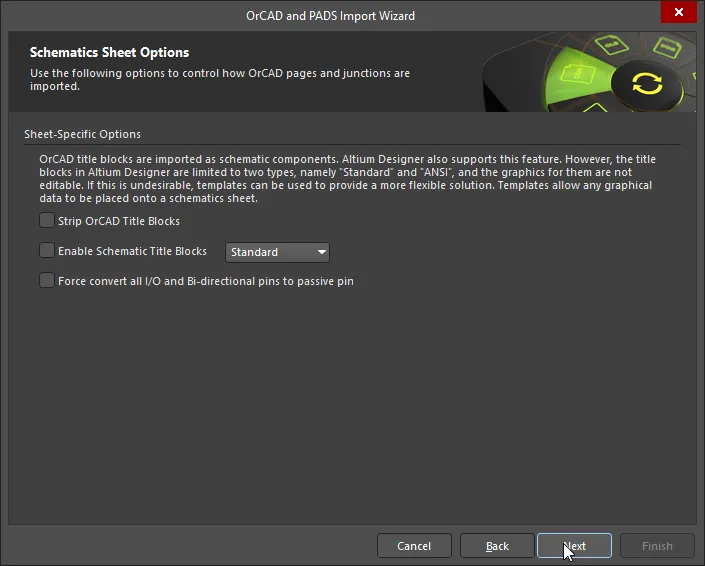The image size is (705, 566).
Task: Open the Standard title block dropdown
Action: (277, 252)
